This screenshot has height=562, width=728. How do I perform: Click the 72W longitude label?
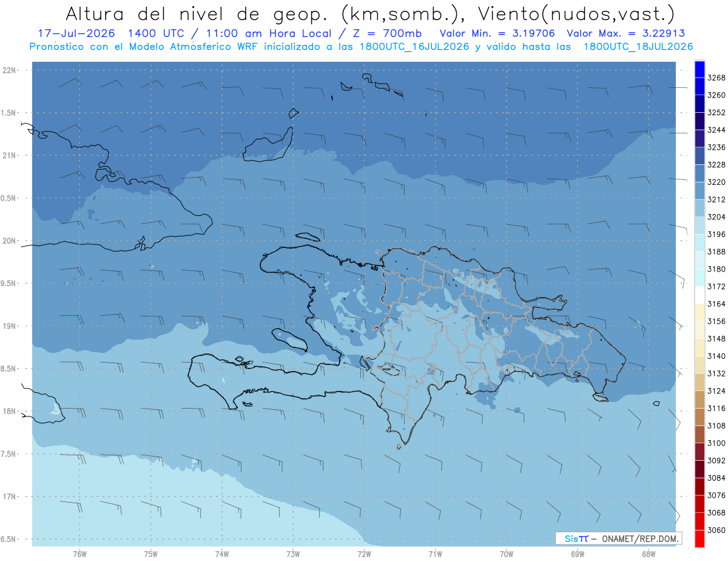(364, 554)
